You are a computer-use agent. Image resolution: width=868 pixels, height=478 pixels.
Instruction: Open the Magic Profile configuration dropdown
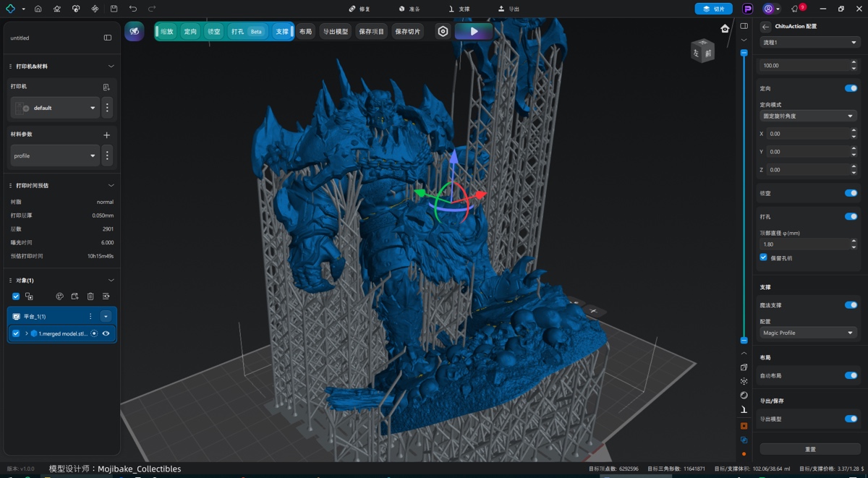click(x=808, y=333)
